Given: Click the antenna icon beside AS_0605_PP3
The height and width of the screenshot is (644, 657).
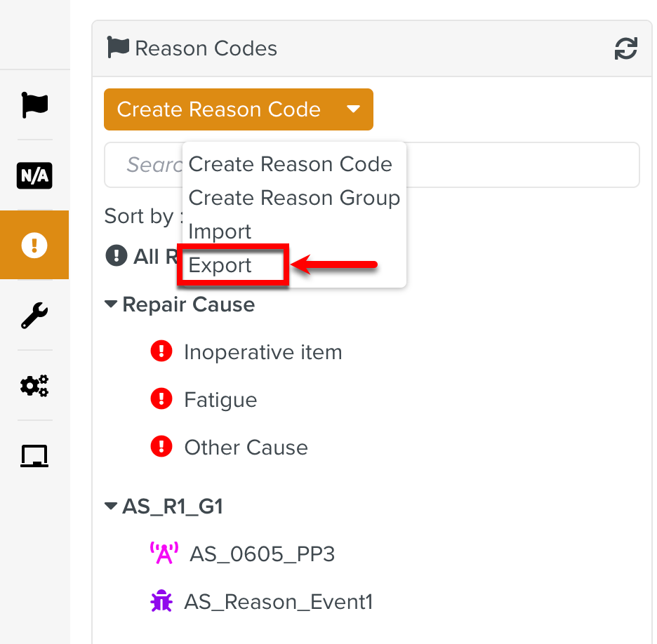Looking at the screenshot, I should [164, 554].
